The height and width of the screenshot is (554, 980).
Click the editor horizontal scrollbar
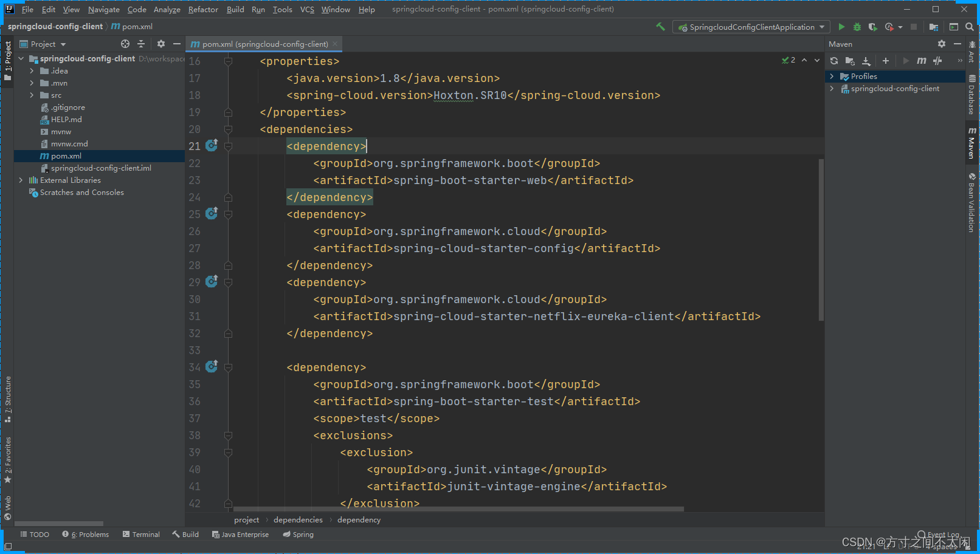pyautogui.click(x=458, y=509)
